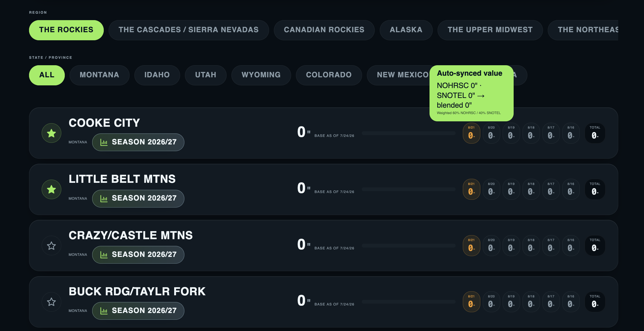The image size is (644, 331).
Task: Unfavorite Cooke City using the star icon
Action: click(x=51, y=133)
